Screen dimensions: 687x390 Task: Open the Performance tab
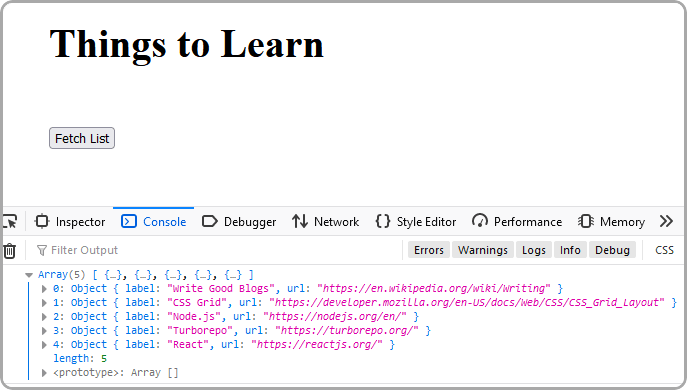point(517,222)
